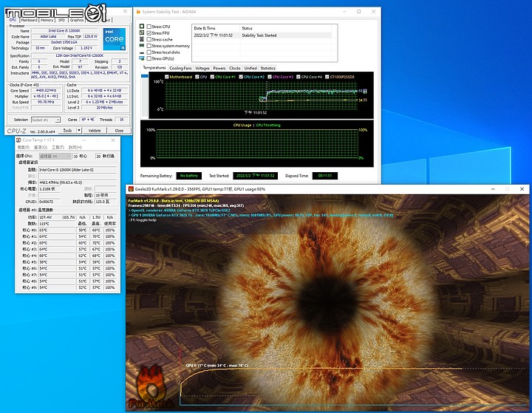Toggle the CPU Core #3 graph checkbox
This screenshot has width=532, height=413.
click(x=270, y=77)
